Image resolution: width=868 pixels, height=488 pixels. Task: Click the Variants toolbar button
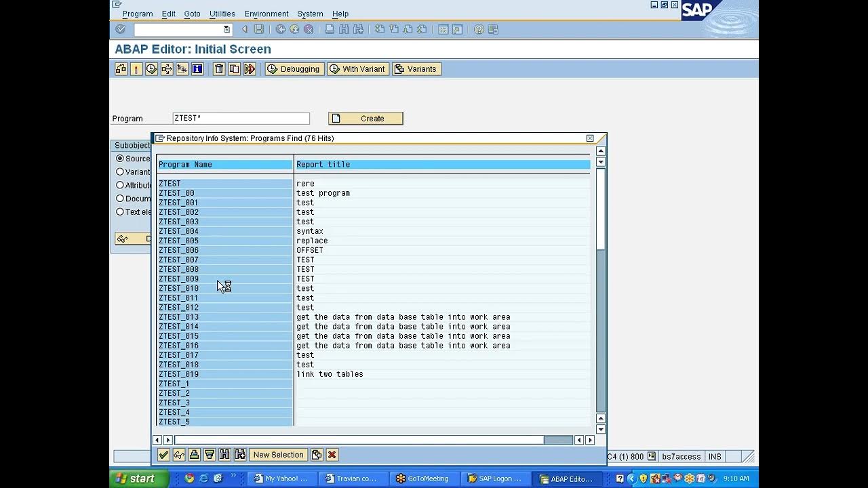(416, 68)
